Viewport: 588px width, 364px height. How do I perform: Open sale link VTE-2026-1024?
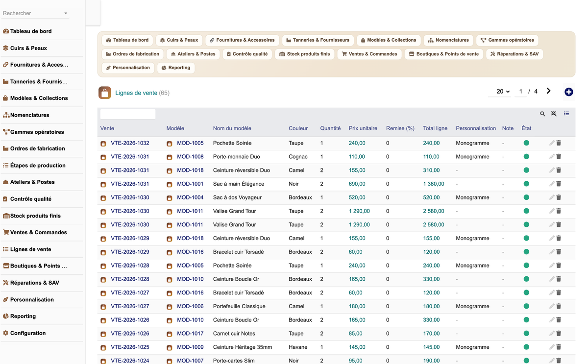click(130, 361)
